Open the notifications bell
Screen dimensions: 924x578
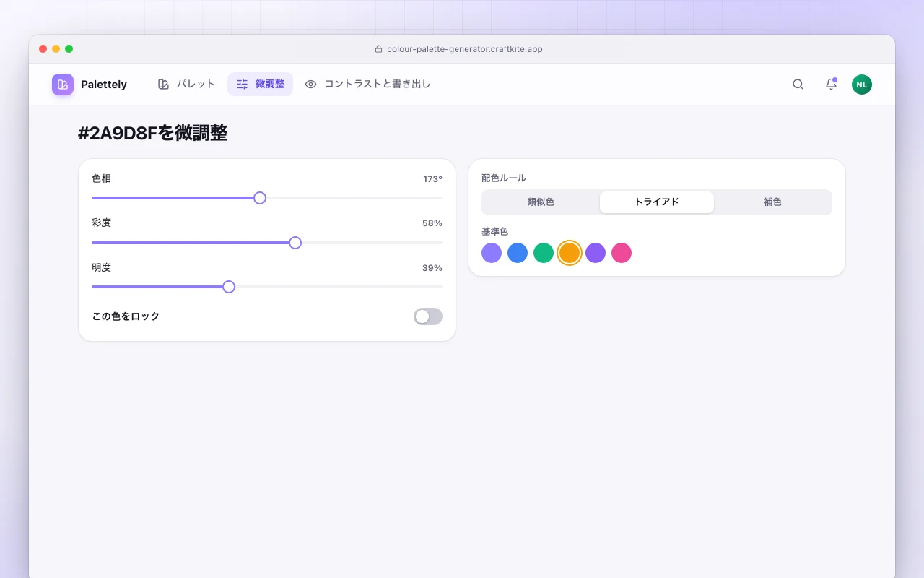tap(831, 85)
